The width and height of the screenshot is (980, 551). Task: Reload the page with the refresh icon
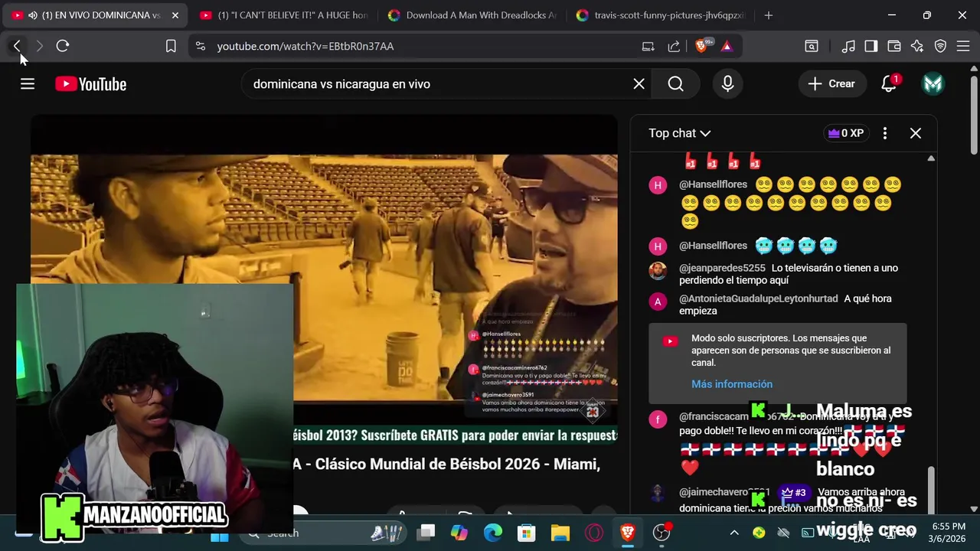pos(63,46)
